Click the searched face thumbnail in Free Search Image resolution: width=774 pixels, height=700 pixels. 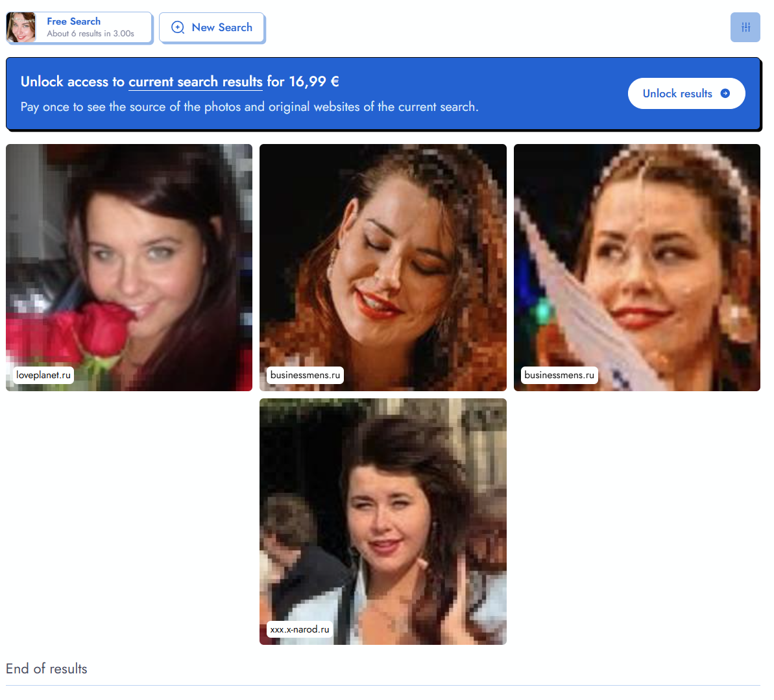click(21, 27)
